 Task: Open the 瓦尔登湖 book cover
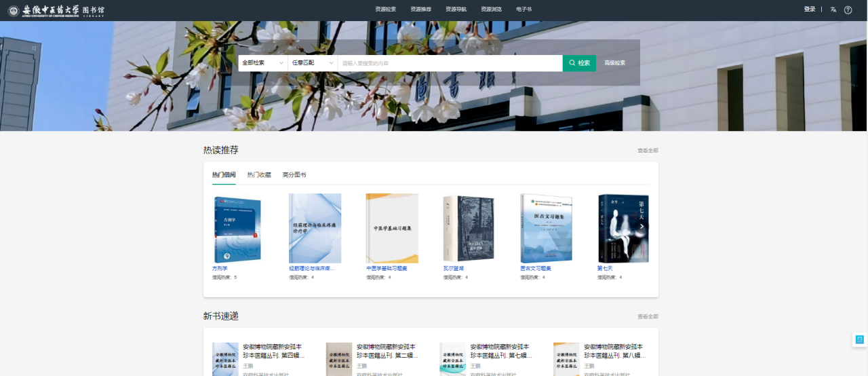click(469, 229)
